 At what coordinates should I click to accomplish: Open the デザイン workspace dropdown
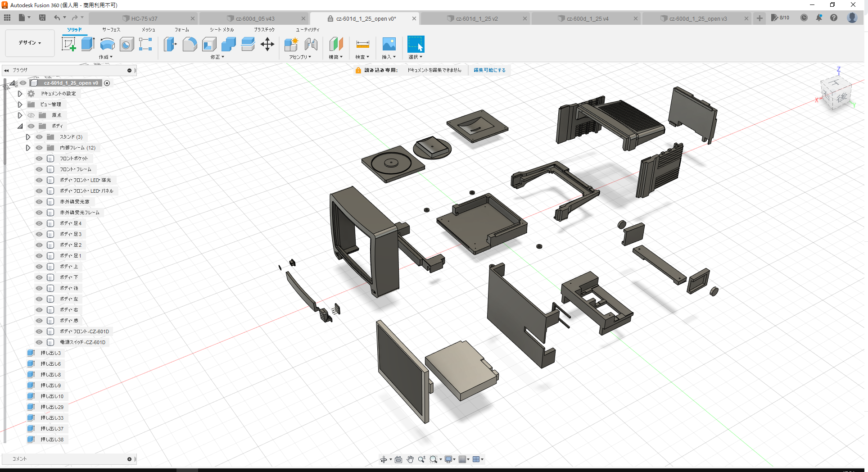point(29,43)
